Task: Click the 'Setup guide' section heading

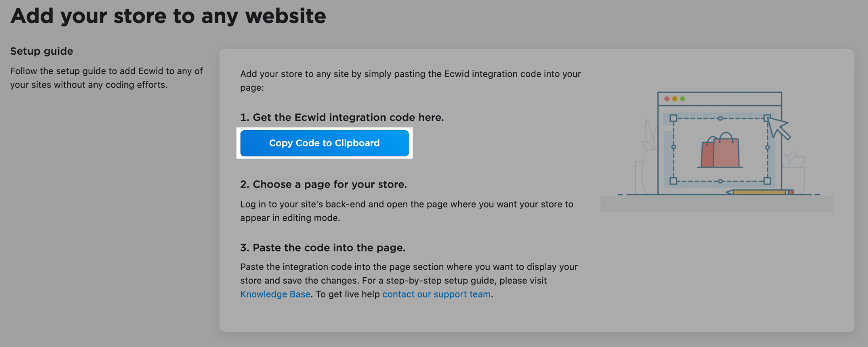Action: click(42, 51)
